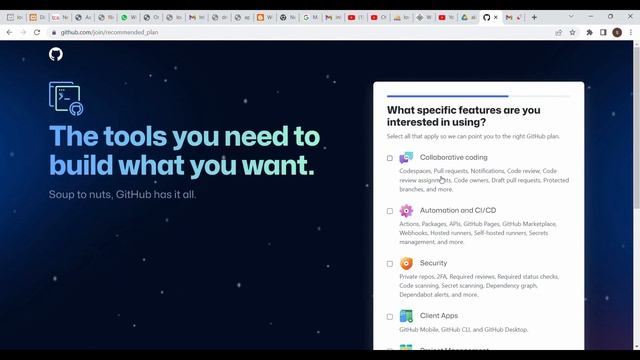
Task: Switch to the WhatsApp tab
Action: (128, 18)
